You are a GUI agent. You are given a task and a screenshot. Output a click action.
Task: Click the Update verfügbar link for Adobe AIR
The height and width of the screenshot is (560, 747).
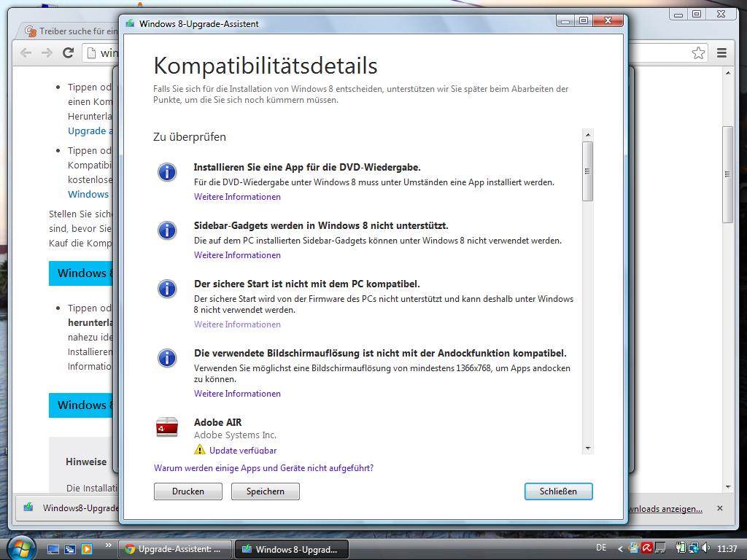pos(243,450)
